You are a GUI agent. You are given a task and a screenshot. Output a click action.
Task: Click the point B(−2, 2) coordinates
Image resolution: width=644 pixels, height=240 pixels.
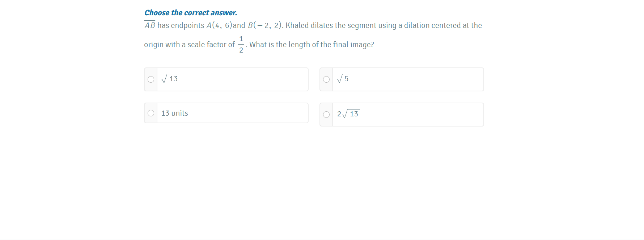pos(265,25)
